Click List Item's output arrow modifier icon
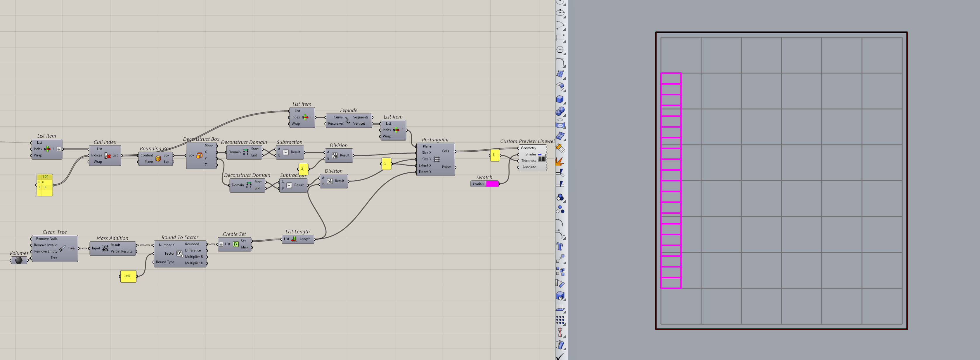The width and height of the screenshot is (980, 360). coord(59,149)
